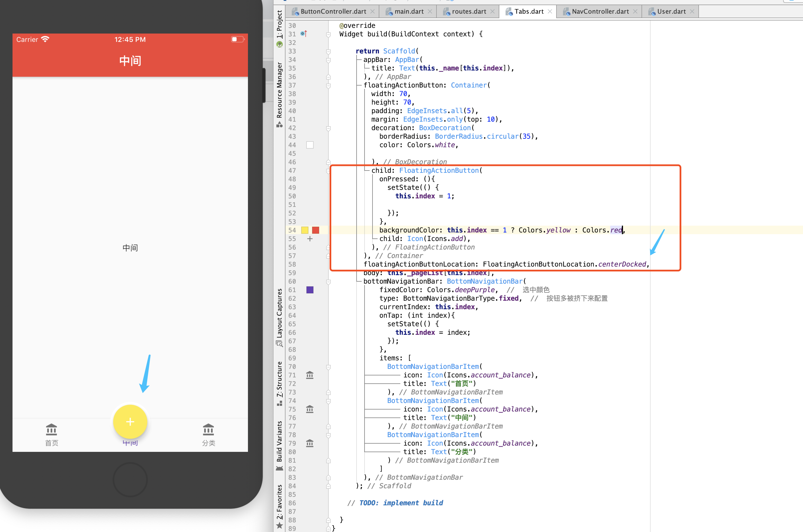Click the override gutter icon on line 31

click(x=304, y=34)
